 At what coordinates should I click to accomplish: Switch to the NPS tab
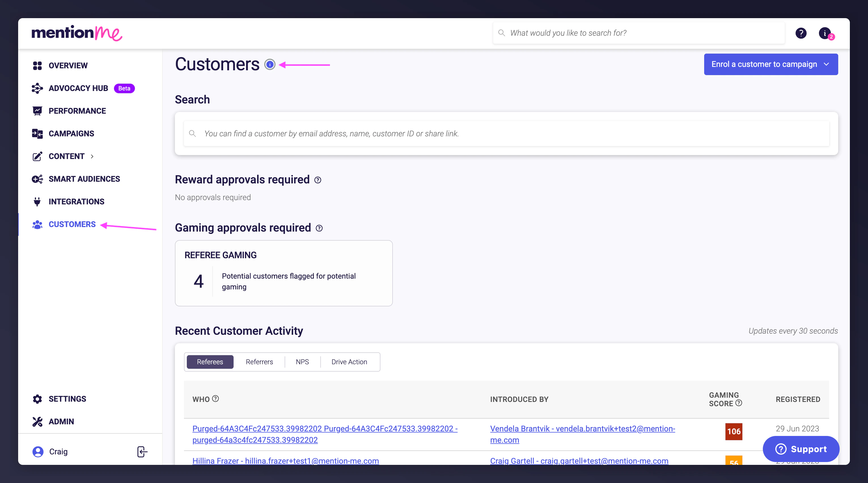302,362
